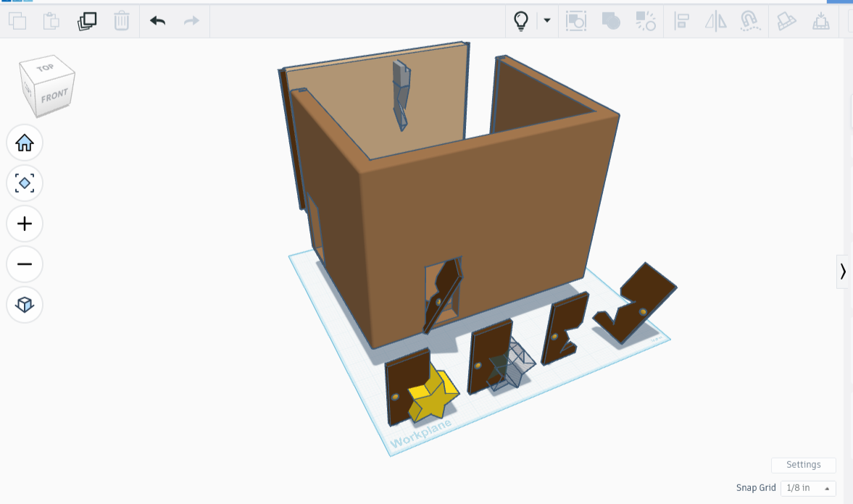Open the Snap Grid 1/8 in dropdown
This screenshot has width=853, height=504.
[808, 488]
